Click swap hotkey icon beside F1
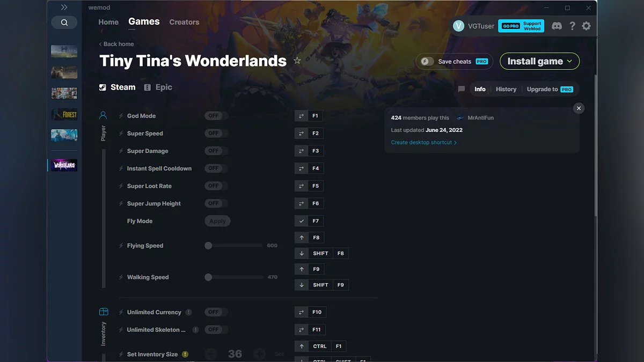 301,116
